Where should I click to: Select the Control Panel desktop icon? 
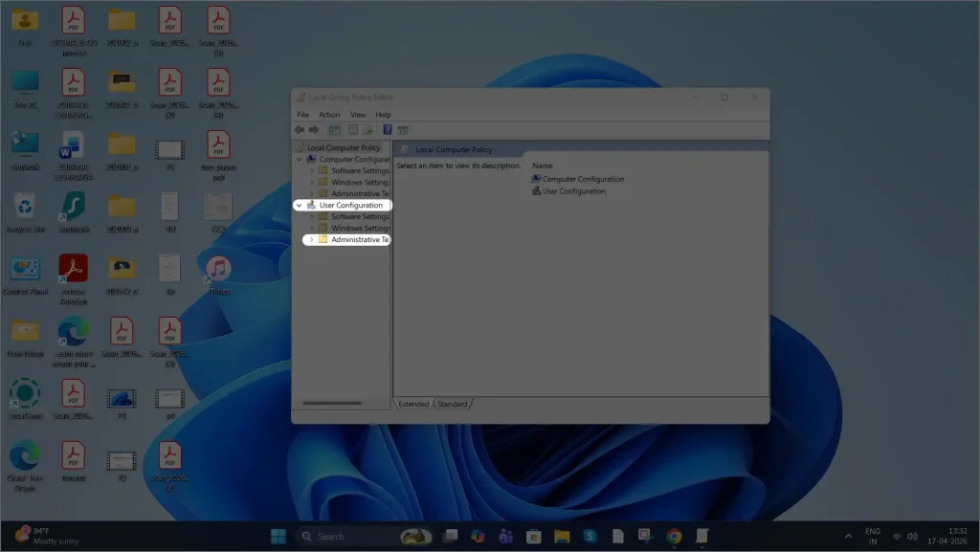pyautogui.click(x=25, y=276)
